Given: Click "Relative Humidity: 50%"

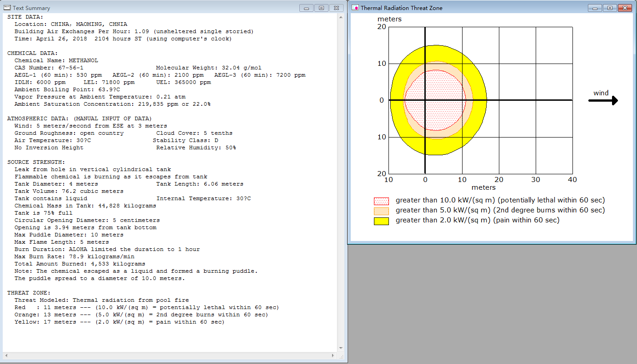Looking at the screenshot, I should (196, 148).
